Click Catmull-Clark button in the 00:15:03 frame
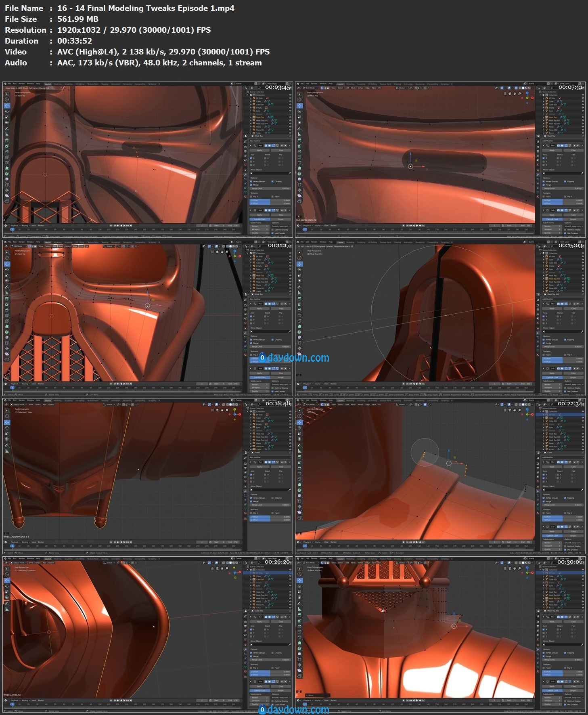Screen dimensions: 588x715 point(552,377)
